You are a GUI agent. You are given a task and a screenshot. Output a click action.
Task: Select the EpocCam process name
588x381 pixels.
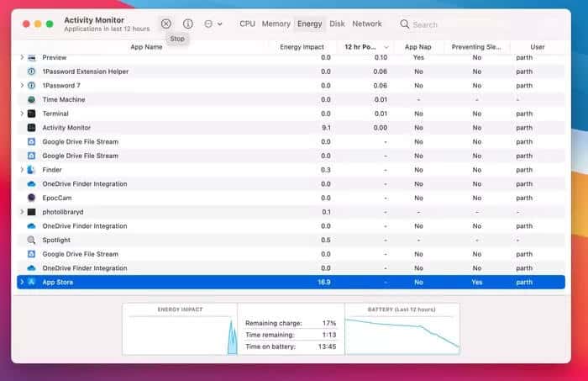57,198
